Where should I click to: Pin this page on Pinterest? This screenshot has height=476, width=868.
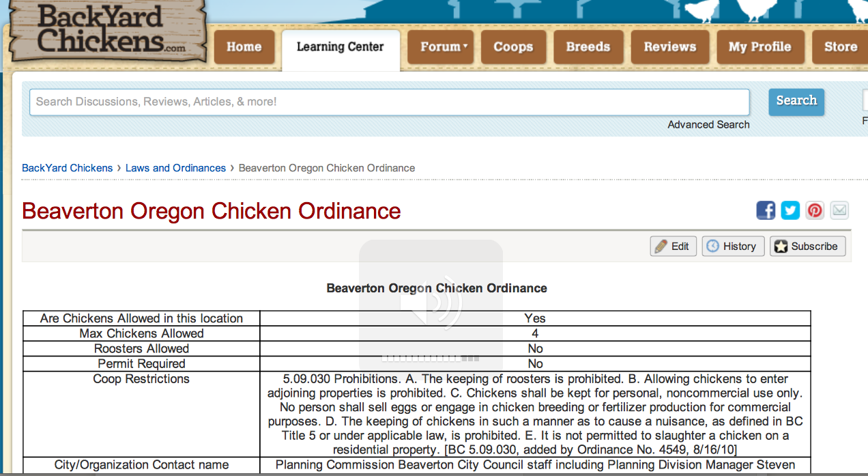pyautogui.click(x=815, y=210)
